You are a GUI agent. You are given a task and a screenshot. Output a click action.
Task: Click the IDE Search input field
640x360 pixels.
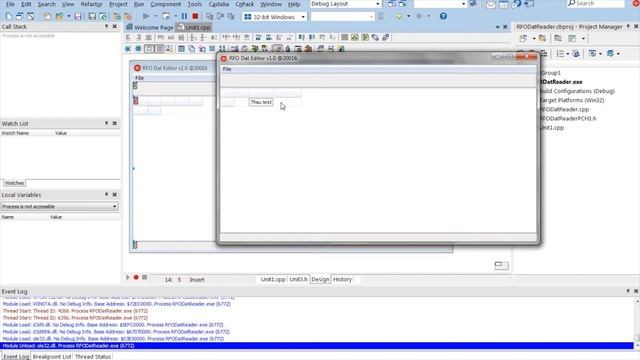(596, 4)
